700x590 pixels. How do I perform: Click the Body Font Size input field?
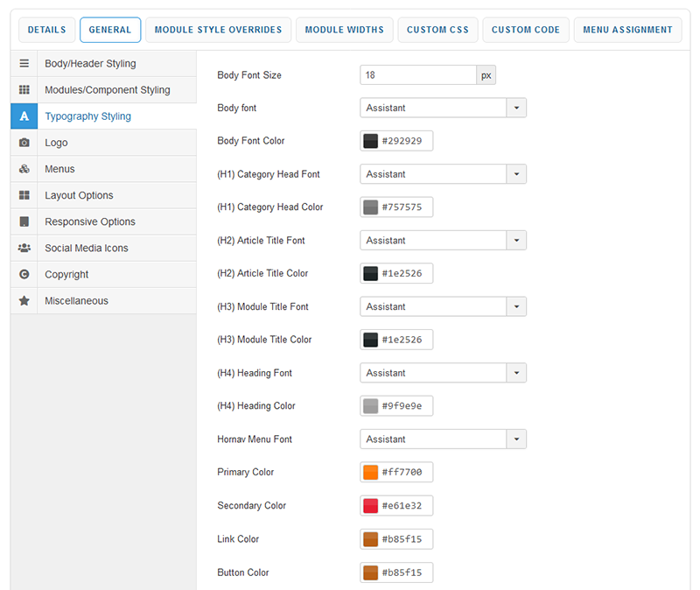coord(418,75)
